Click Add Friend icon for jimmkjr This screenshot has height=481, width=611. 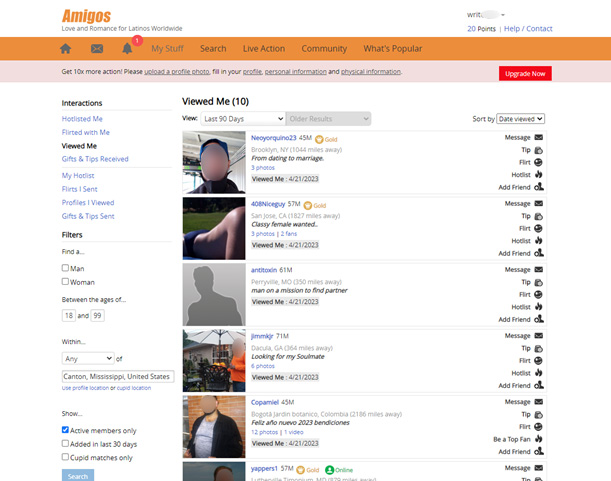click(539, 385)
